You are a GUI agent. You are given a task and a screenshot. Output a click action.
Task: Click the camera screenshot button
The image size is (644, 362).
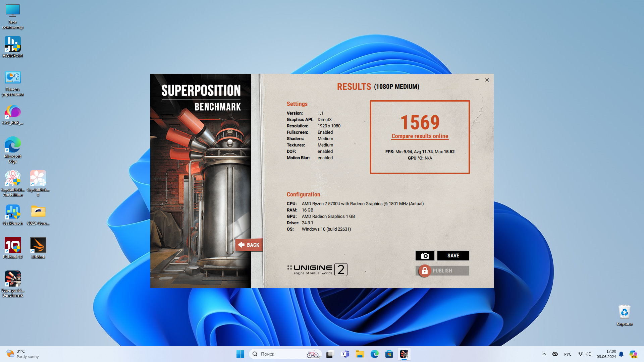pos(425,256)
